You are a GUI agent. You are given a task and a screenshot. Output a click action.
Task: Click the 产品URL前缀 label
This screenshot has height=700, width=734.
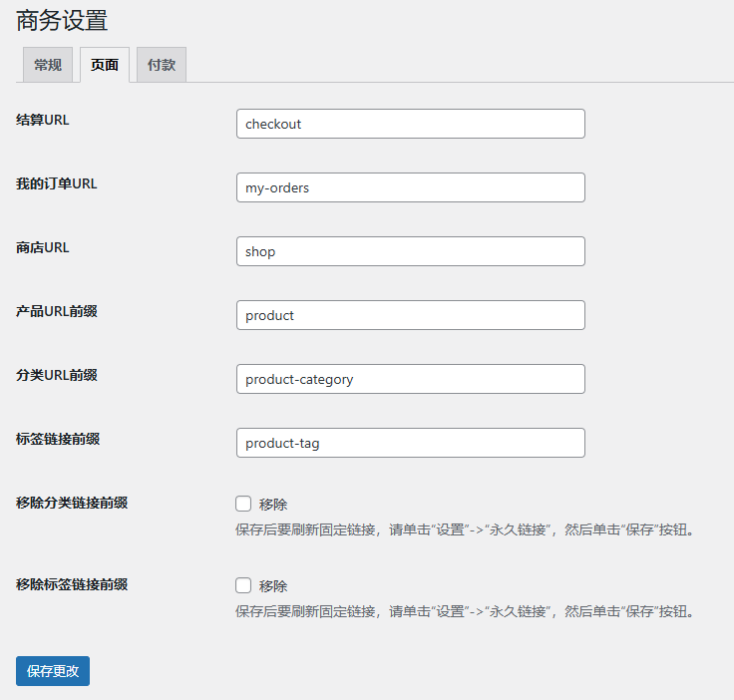pos(57,311)
